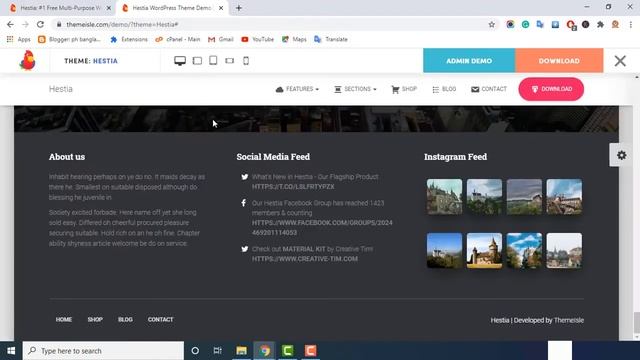
Task: Open the Shop menu item
Action: click(x=404, y=89)
